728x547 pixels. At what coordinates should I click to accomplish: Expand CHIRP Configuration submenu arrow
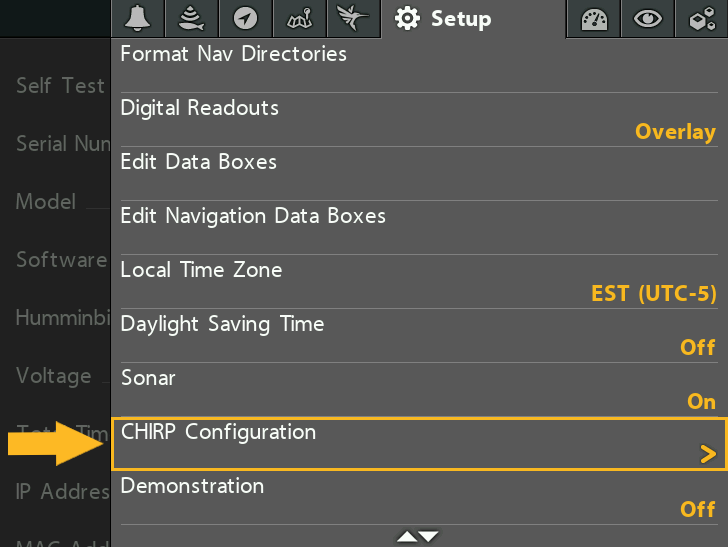pyautogui.click(x=708, y=454)
